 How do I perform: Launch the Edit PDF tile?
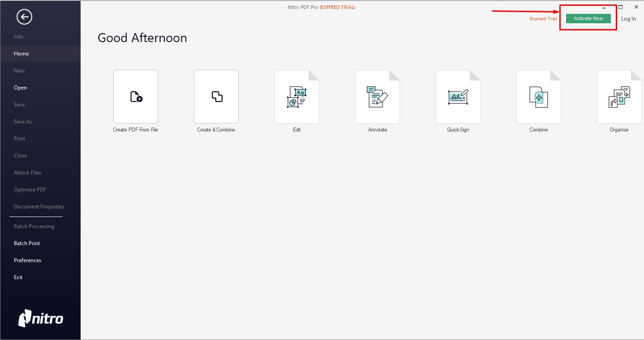point(296,97)
